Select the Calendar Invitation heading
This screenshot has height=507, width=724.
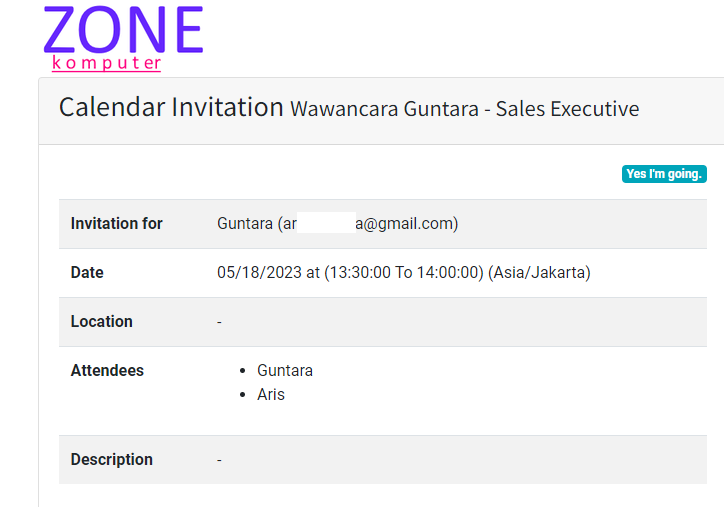pyautogui.click(x=171, y=107)
